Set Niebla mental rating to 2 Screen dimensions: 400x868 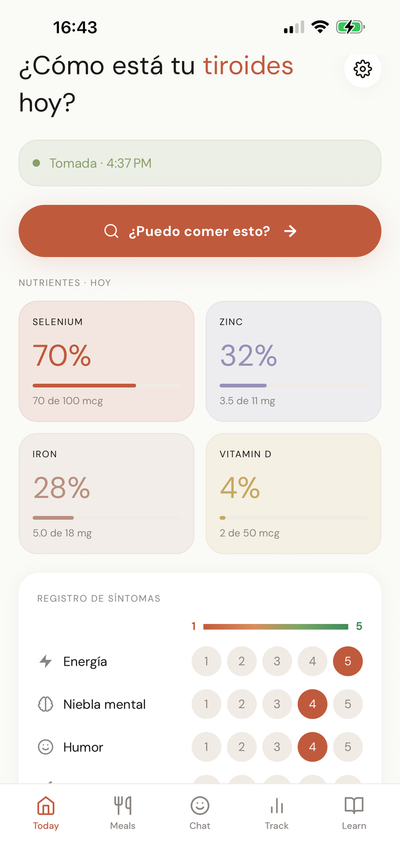click(242, 705)
